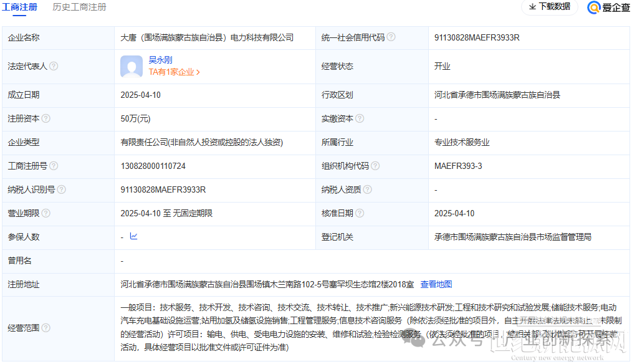Switch to the 历史工商注册 tab
632x364 pixels.
[x=79, y=8]
